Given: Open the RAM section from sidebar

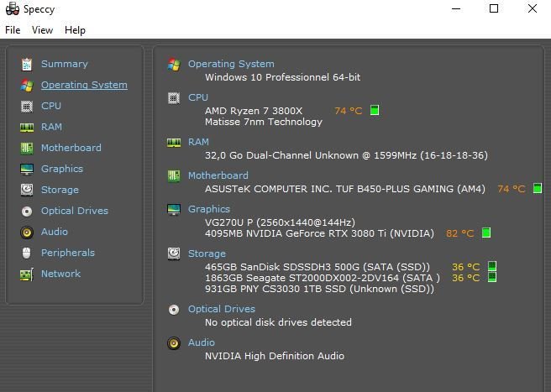Looking at the screenshot, I should tap(51, 127).
